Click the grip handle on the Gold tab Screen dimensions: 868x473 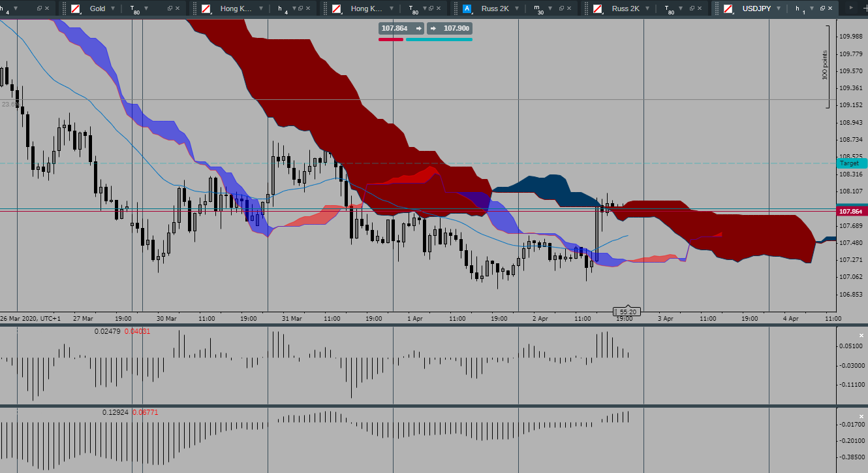(x=65, y=8)
